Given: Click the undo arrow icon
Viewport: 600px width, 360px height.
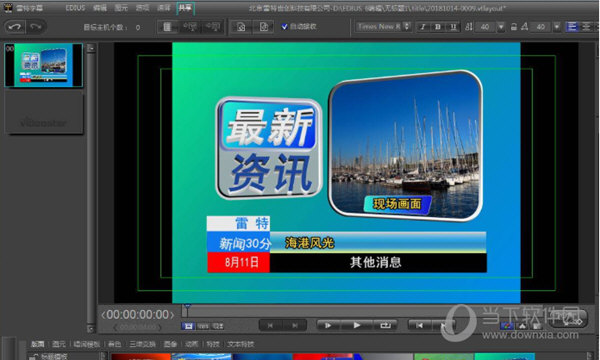Looking at the screenshot, I should pos(15,27).
